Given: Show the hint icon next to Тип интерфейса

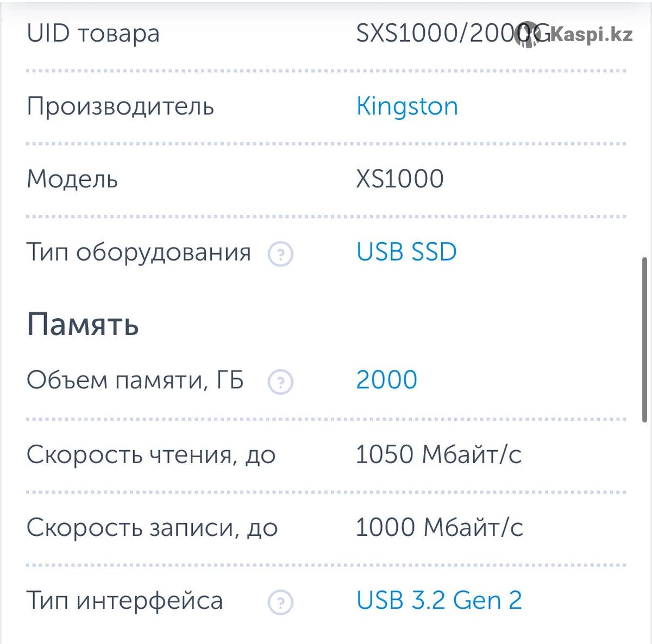Looking at the screenshot, I should [280, 602].
